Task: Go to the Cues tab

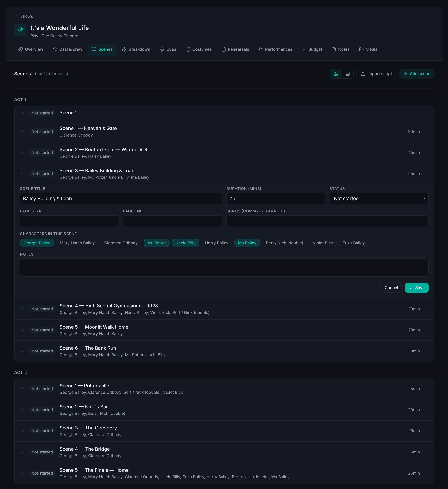Action: click(168, 49)
